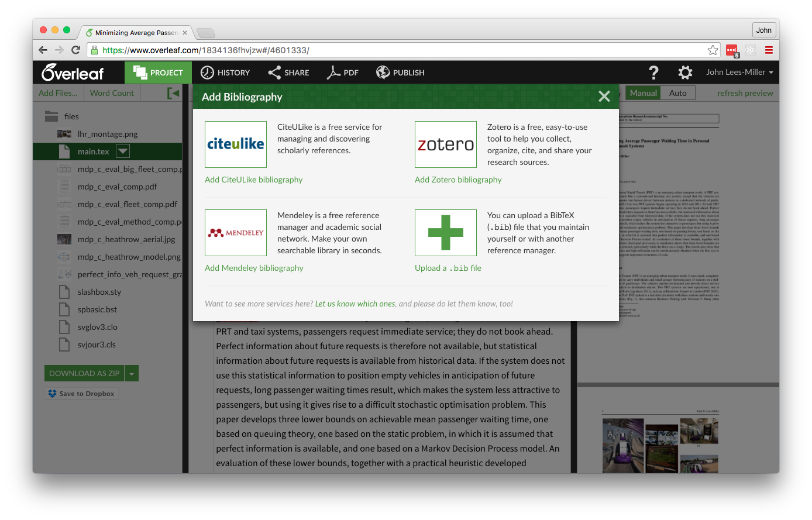
Task: Click DOWNLOAD AS ZIP button
Action: tap(84, 373)
